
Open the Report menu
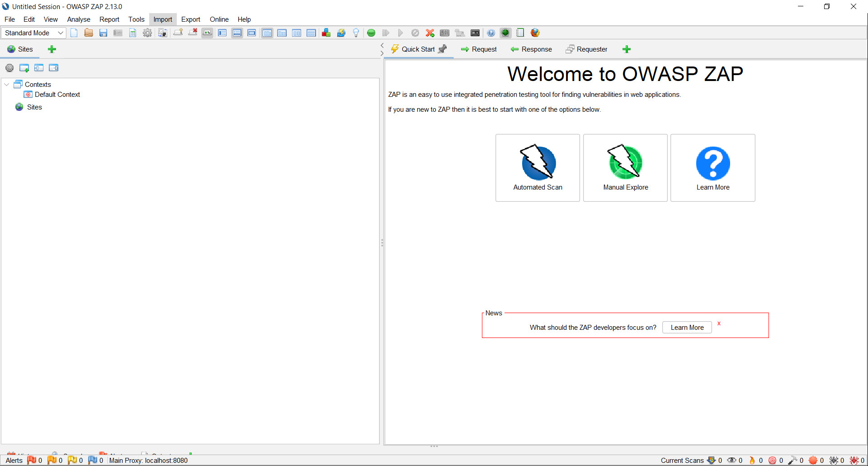click(x=109, y=19)
